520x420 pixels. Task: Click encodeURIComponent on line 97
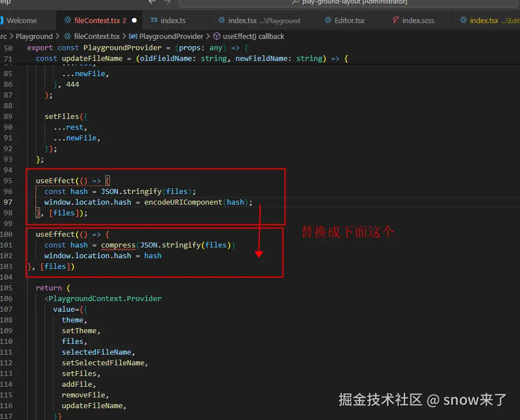tap(183, 202)
